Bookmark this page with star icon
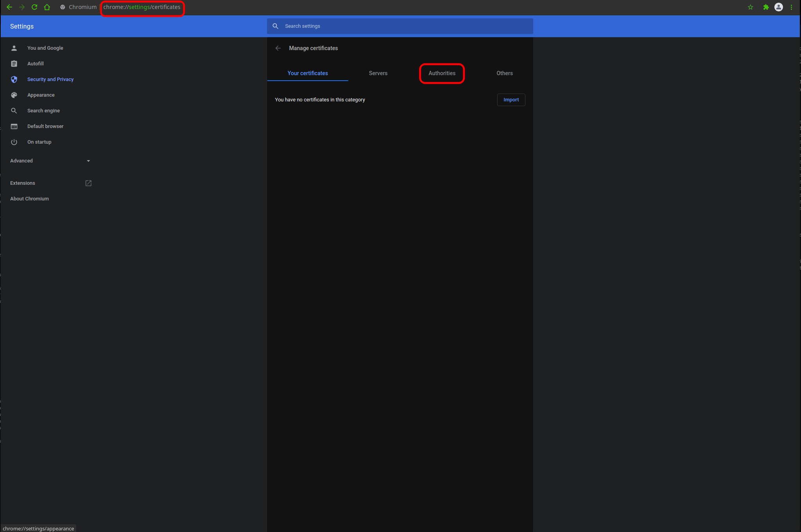 coord(750,7)
